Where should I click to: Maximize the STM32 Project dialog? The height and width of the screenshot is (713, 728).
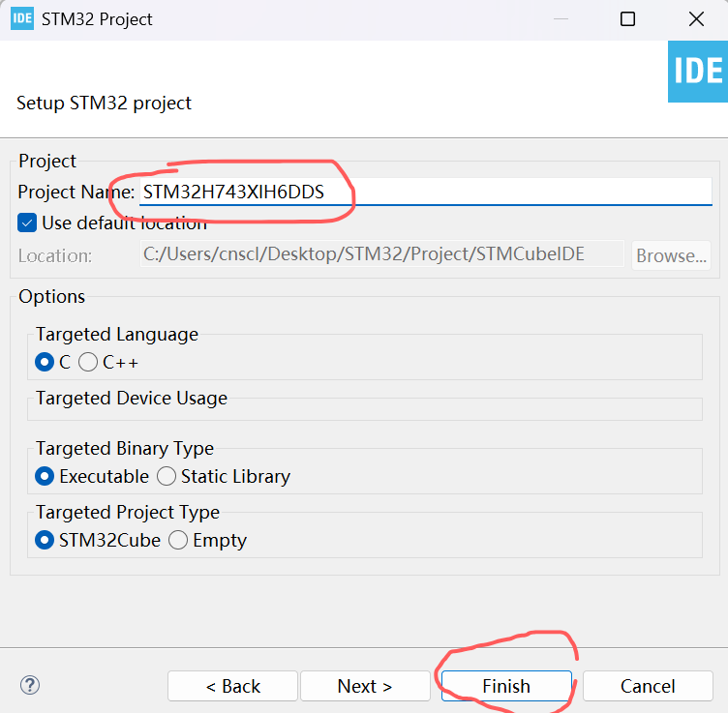(x=627, y=19)
